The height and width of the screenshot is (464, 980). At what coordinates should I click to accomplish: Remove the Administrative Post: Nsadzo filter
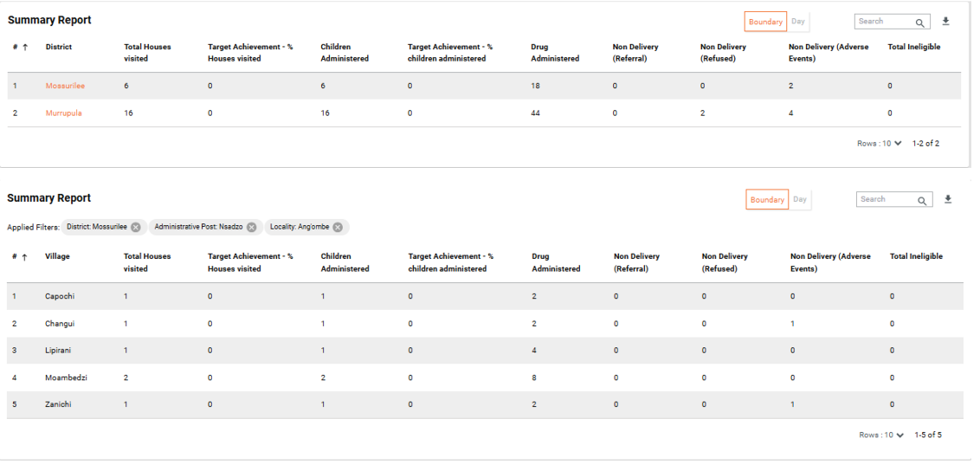251,227
